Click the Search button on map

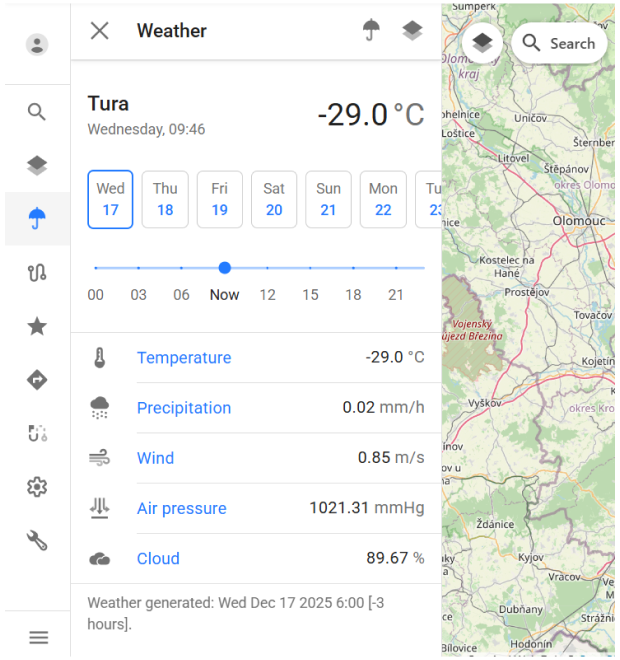click(559, 44)
